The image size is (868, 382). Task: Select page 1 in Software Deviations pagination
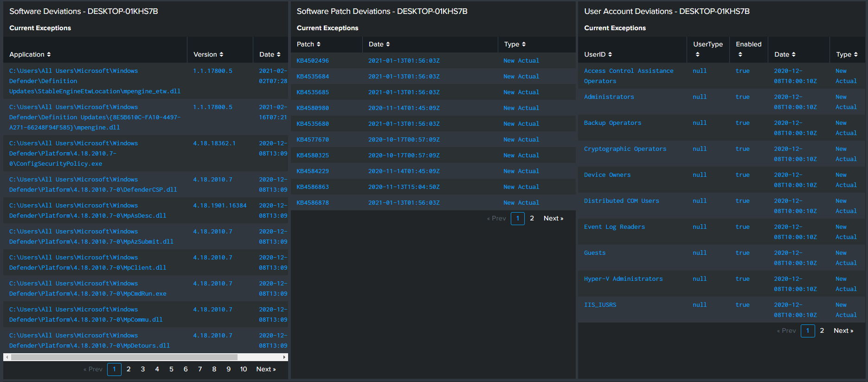click(x=114, y=369)
